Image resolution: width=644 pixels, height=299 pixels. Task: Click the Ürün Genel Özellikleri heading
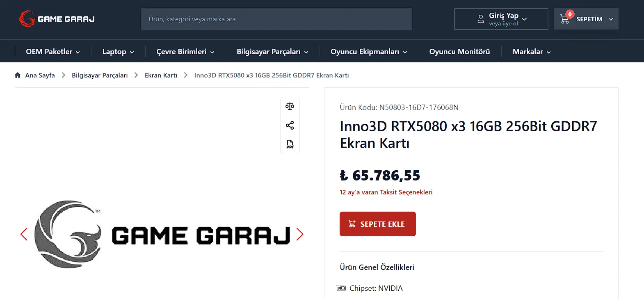coord(377,267)
